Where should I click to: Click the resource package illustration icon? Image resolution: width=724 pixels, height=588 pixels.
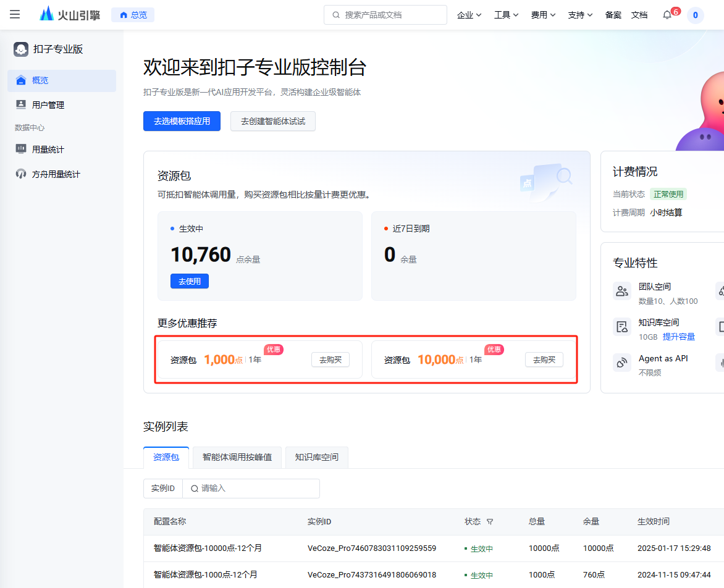click(x=546, y=182)
